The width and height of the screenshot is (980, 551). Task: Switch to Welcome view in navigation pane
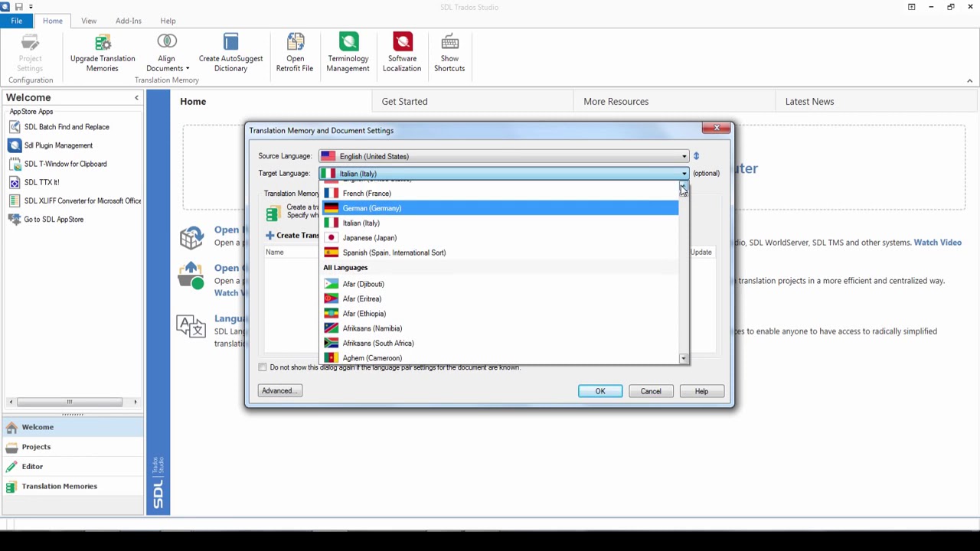(x=72, y=427)
